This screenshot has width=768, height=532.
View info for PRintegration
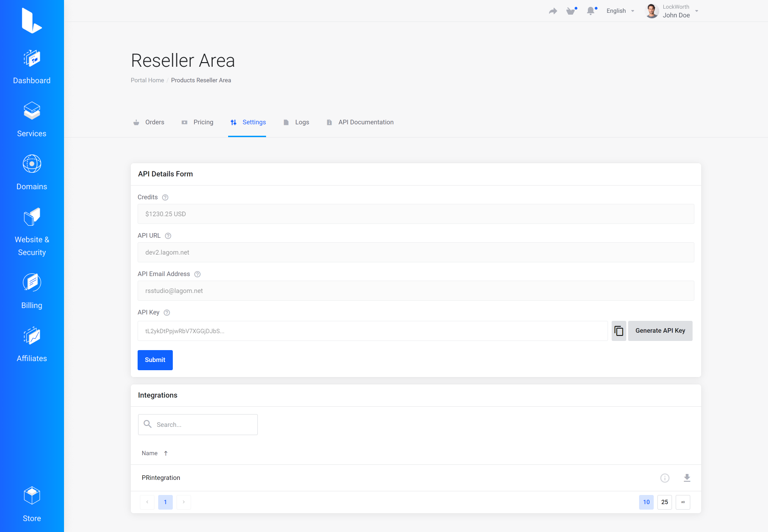point(665,478)
